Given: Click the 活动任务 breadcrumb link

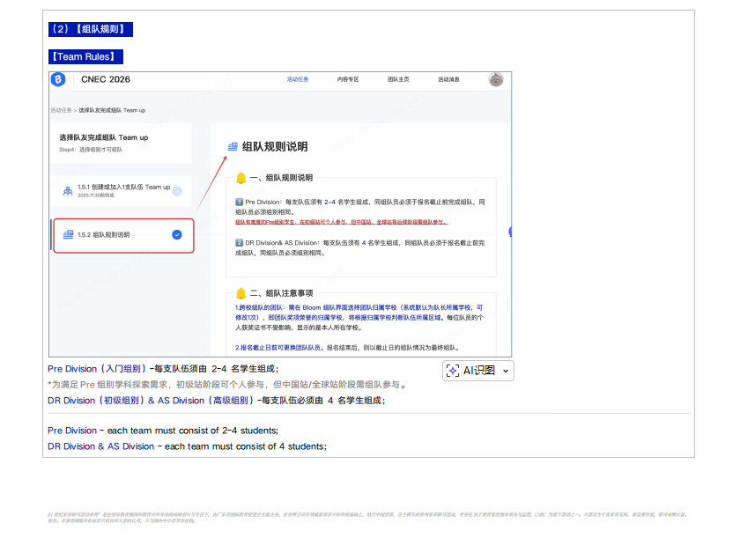Looking at the screenshot, I should point(62,110).
